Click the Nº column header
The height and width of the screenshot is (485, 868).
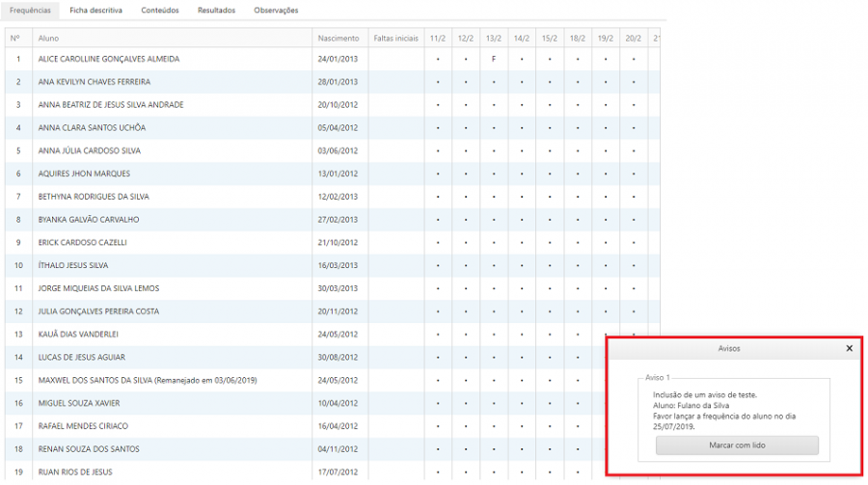click(15, 38)
